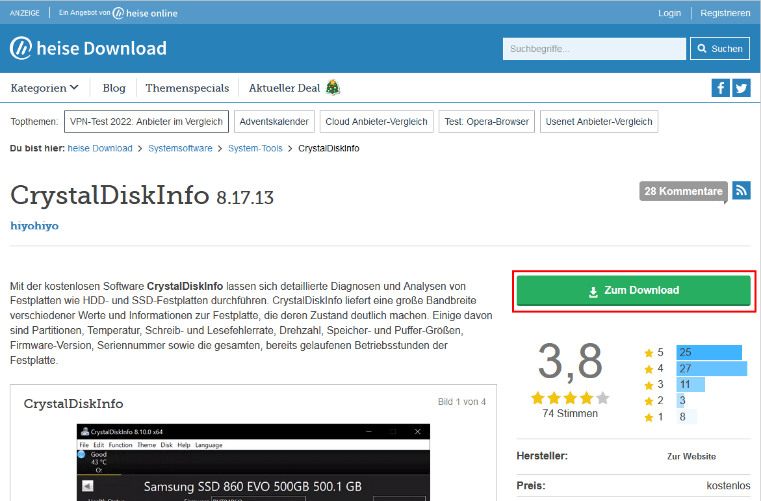Focus the Suchbegriffe search field
The width and height of the screenshot is (761, 501).
tap(594, 49)
